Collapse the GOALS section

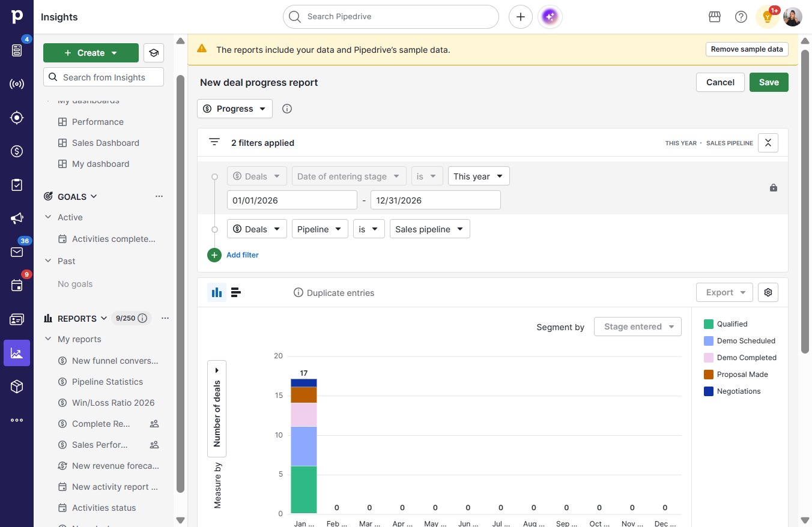[x=94, y=196]
